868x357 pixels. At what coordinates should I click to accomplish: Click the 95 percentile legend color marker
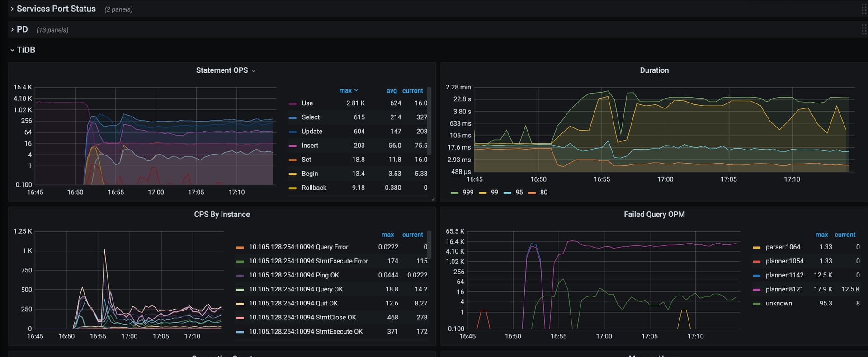pos(507,193)
